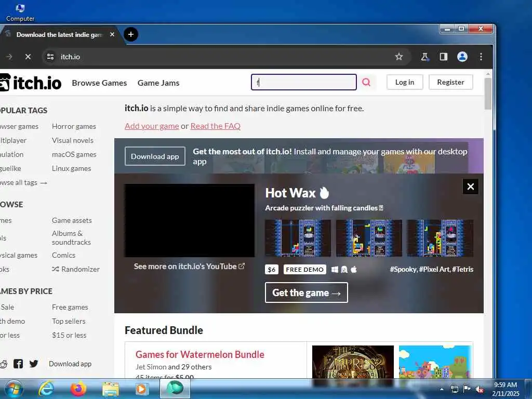Viewport: 532px width, 399px height.
Task: Open the Chrome three-dot menu
Action: (481, 57)
